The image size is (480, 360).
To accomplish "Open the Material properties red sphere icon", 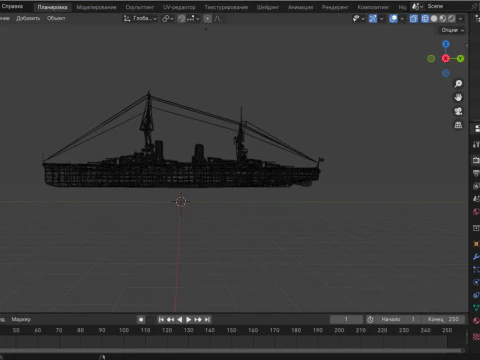I will pyautogui.click(x=476, y=321).
